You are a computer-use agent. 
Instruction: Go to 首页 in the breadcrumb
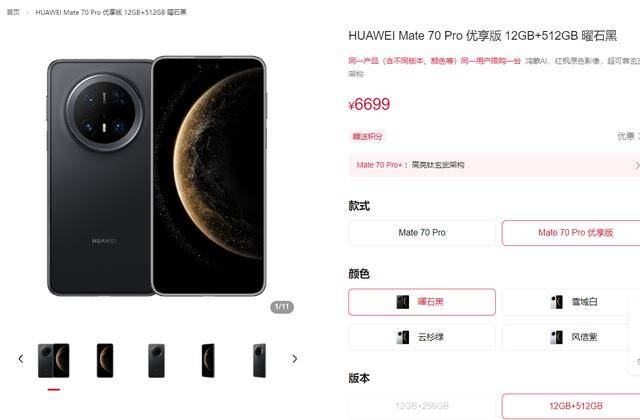point(13,12)
